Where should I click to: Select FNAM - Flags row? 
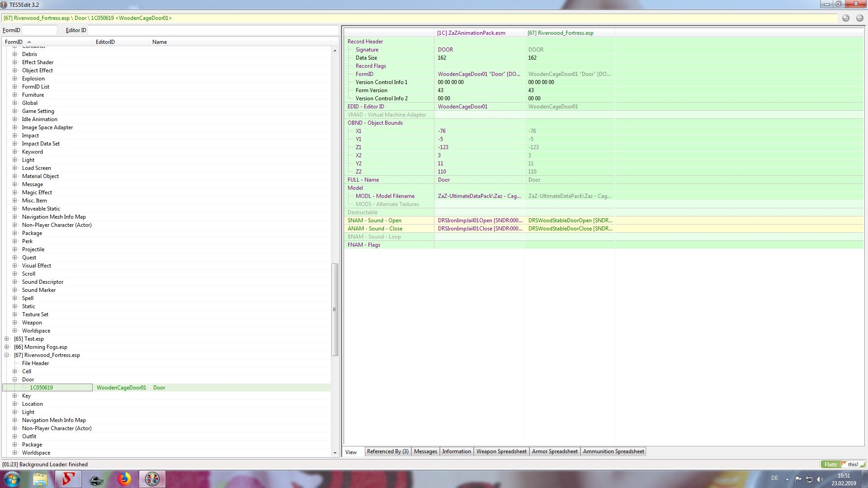pyautogui.click(x=604, y=245)
